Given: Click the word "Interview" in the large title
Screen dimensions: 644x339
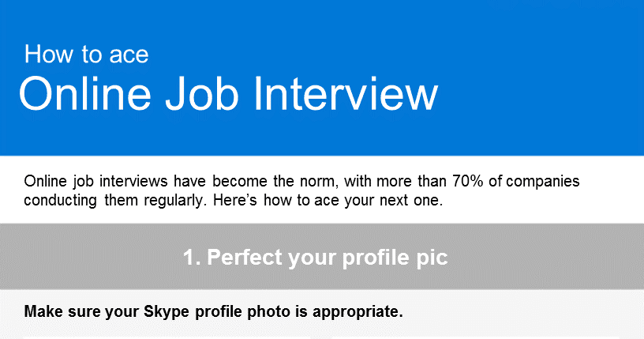Looking at the screenshot, I should click(x=346, y=94).
